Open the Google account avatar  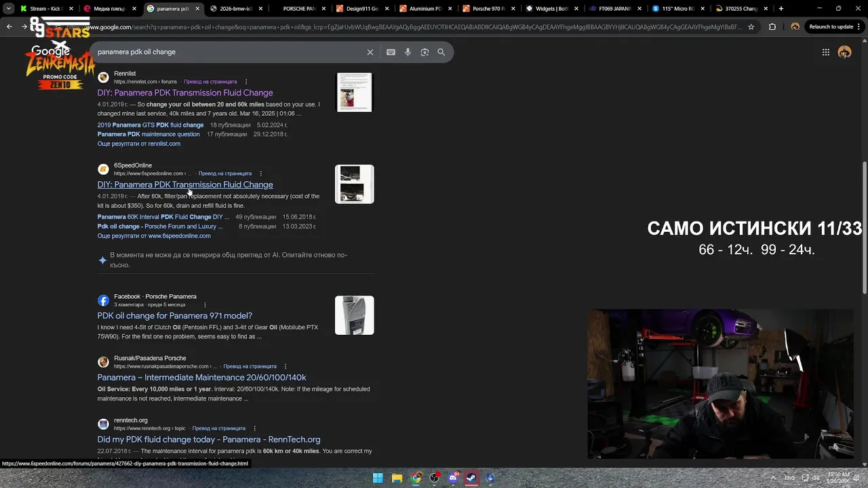[x=844, y=52]
